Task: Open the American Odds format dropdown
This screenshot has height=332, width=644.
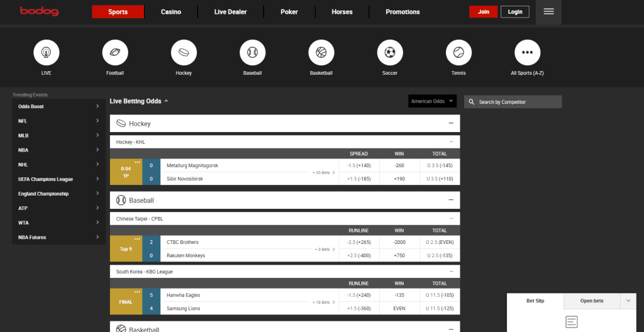Action: click(432, 101)
